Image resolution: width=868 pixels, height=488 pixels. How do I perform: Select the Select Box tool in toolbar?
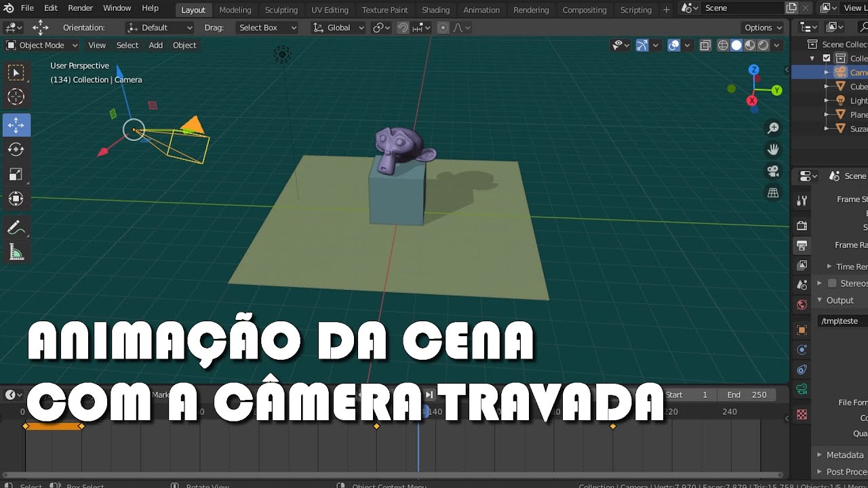[16, 73]
